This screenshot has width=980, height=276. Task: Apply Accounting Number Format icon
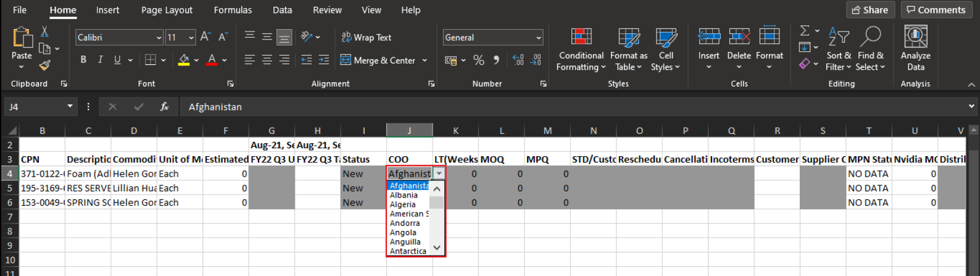tap(451, 61)
